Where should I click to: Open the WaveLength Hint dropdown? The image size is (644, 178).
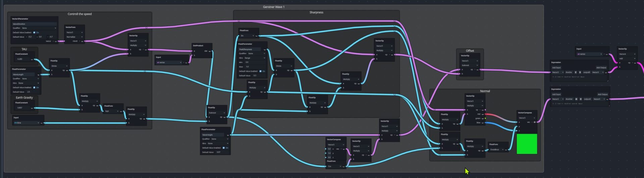pos(29,83)
